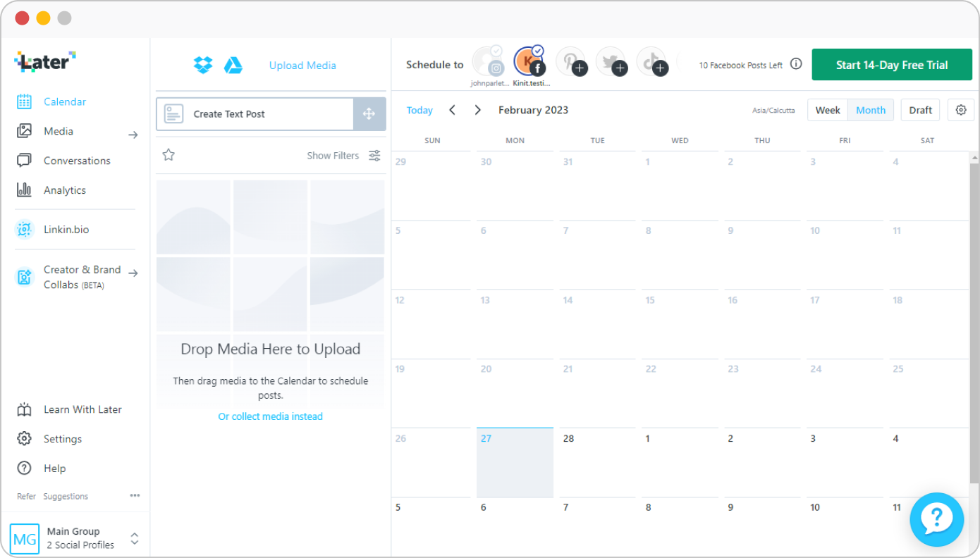Import media from Google Drive

click(233, 65)
